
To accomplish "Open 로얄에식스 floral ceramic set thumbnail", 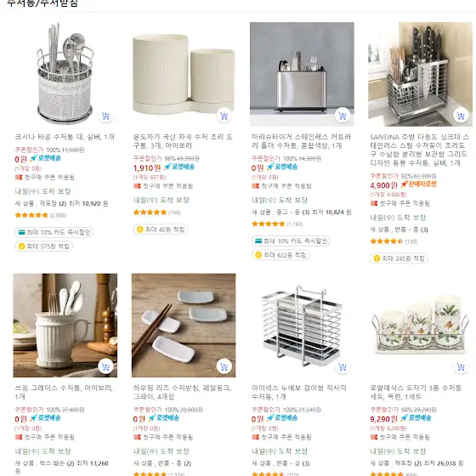I will [420, 325].
